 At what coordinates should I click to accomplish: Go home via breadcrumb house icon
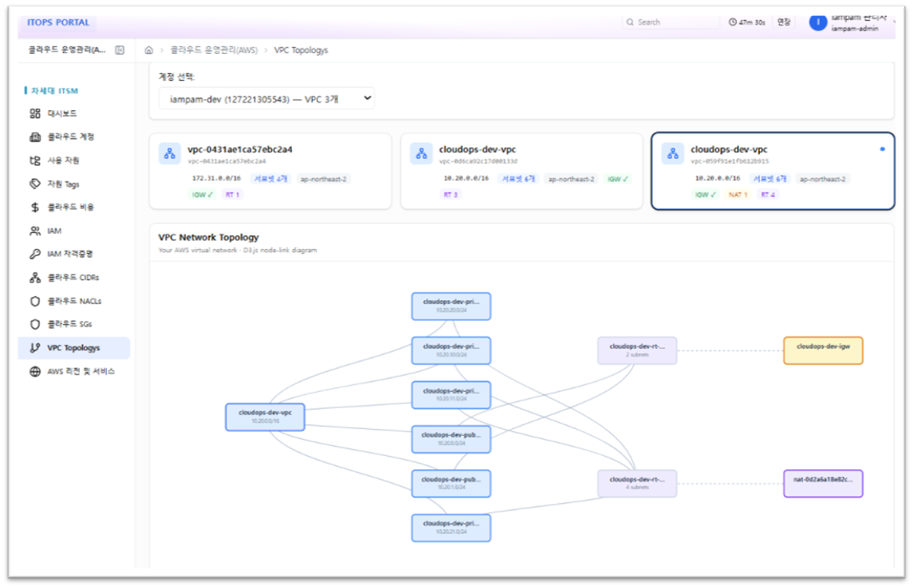pos(149,50)
